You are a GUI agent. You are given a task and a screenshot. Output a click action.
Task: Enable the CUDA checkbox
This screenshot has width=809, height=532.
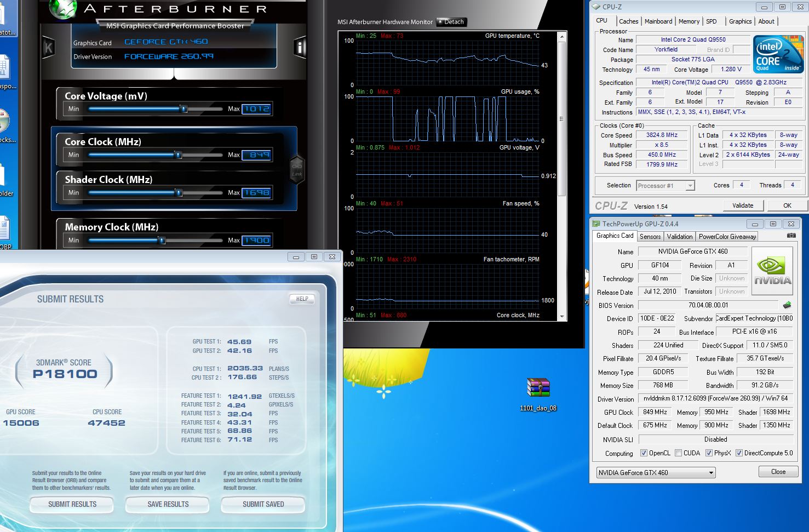(x=679, y=453)
